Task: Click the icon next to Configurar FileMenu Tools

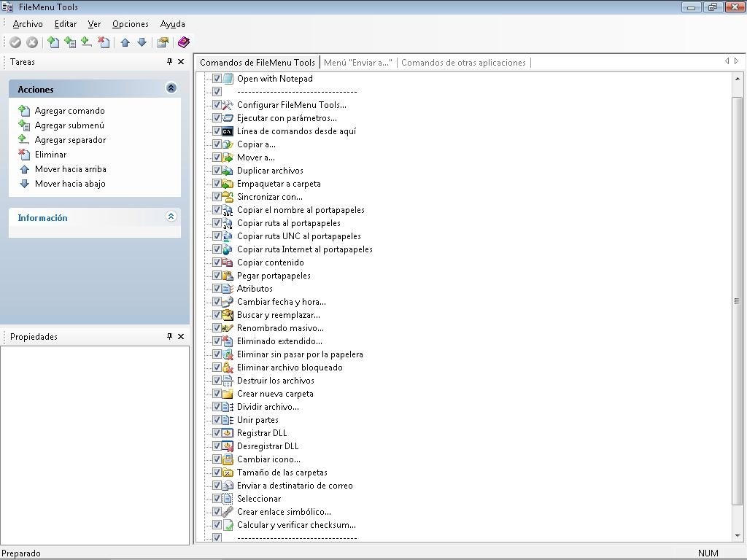Action: click(228, 105)
